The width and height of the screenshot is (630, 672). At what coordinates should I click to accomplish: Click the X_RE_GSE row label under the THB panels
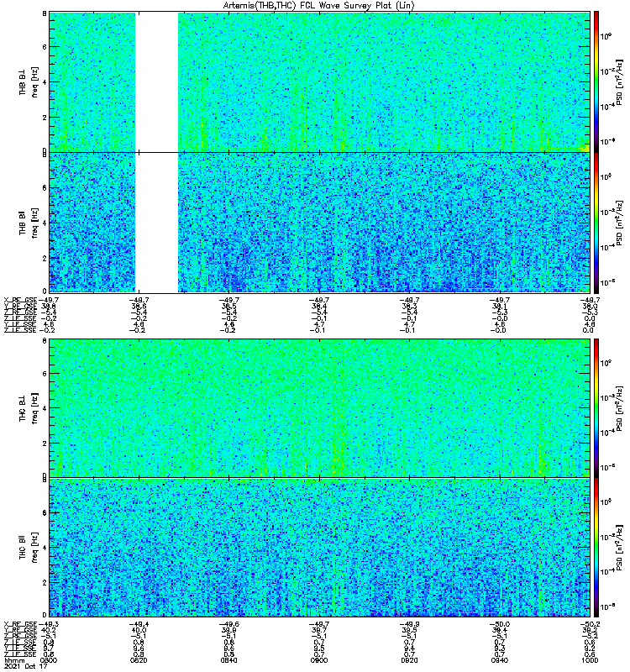(x=20, y=300)
